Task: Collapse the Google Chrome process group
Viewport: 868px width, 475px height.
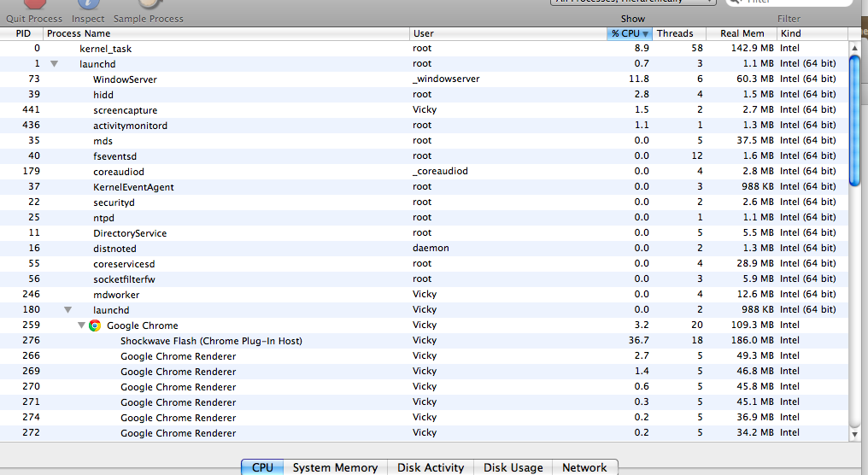Action: [x=81, y=325]
